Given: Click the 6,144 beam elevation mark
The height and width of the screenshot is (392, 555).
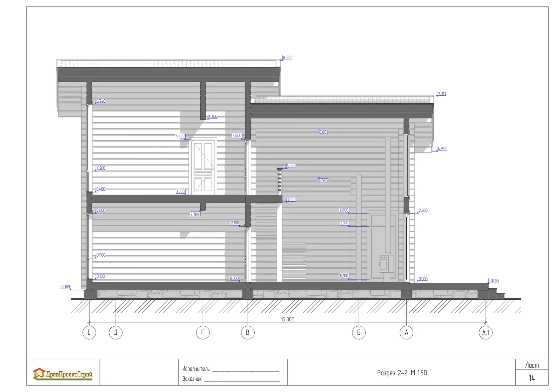Looking at the screenshot, I should coord(212,117).
